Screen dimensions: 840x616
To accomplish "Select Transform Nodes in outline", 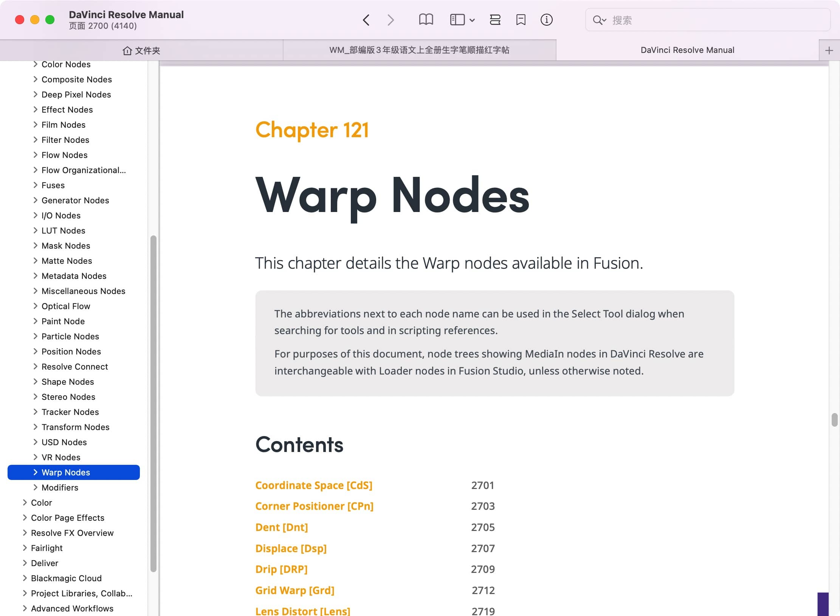I will pos(75,427).
